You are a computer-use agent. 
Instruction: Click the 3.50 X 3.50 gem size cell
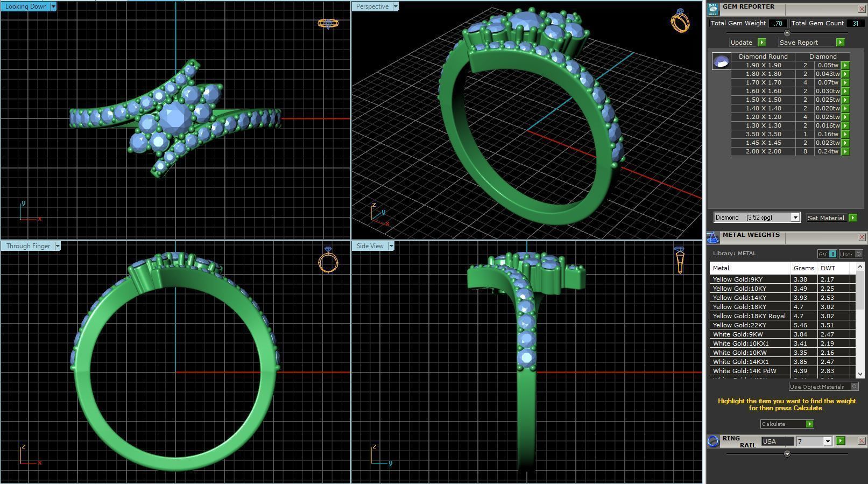(763, 134)
